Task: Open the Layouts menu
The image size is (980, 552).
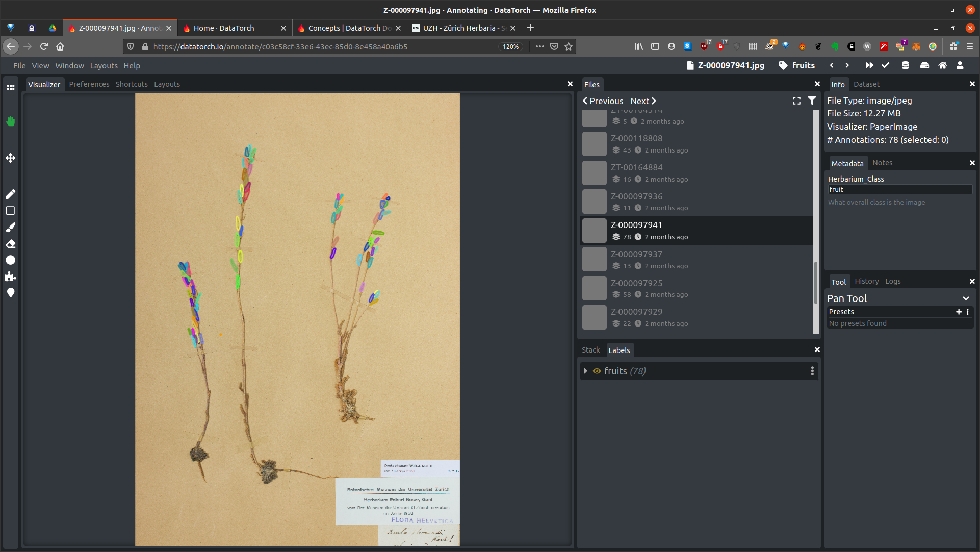Action: point(104,66)
